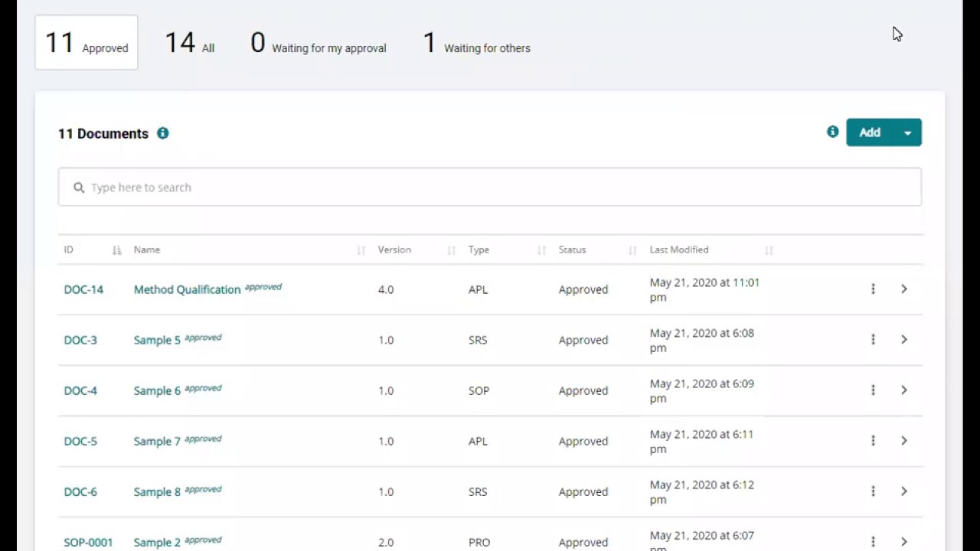
Task: Expand DOC-3 row with chevron arrow
Action: (904, 340)
